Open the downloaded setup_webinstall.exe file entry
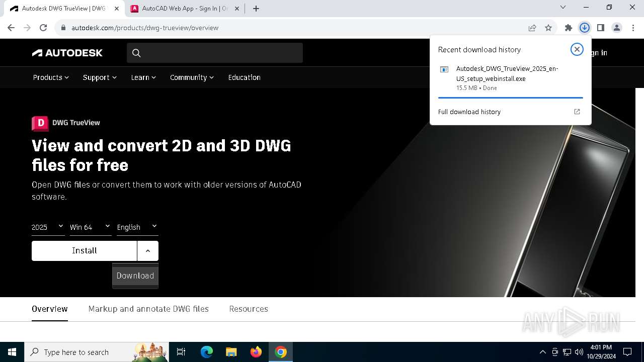 (x=510, y=78)
